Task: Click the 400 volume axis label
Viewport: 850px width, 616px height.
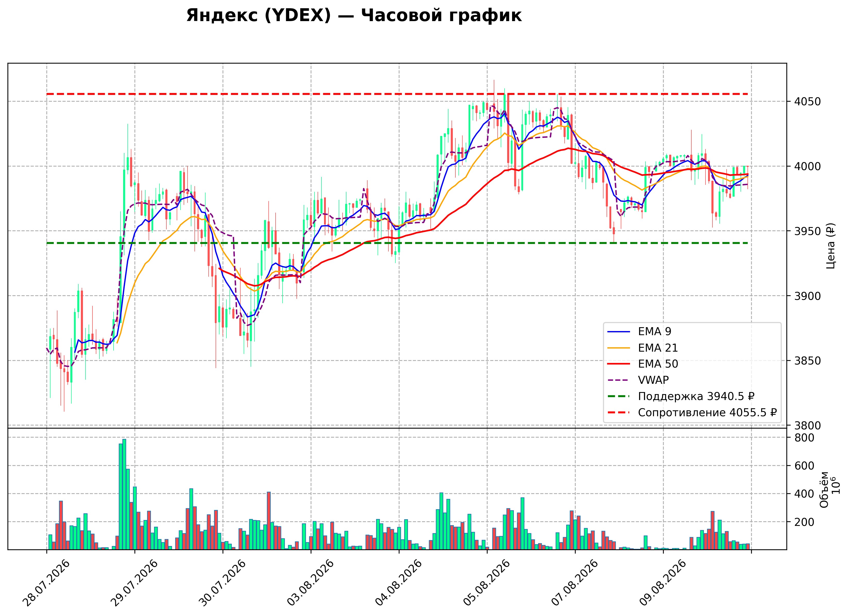Action: [x=804, y=494]
